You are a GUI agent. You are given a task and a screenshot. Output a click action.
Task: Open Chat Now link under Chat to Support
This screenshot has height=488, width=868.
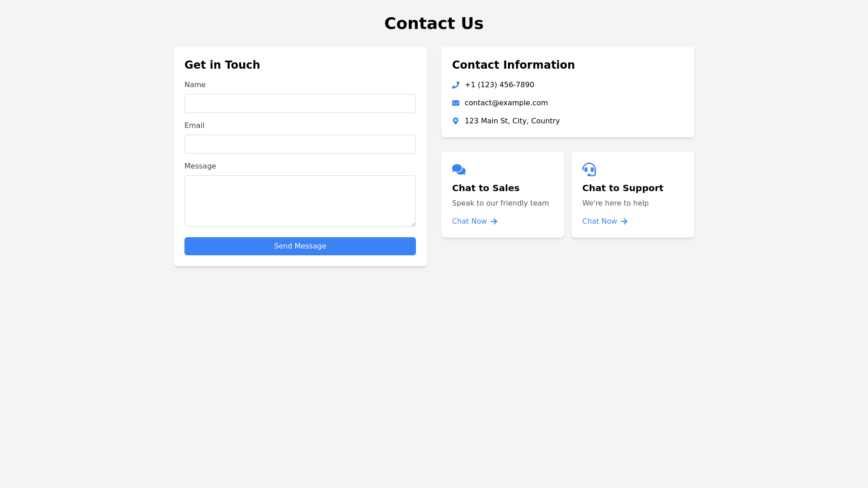pyautogui.click(x=600, y=221)
